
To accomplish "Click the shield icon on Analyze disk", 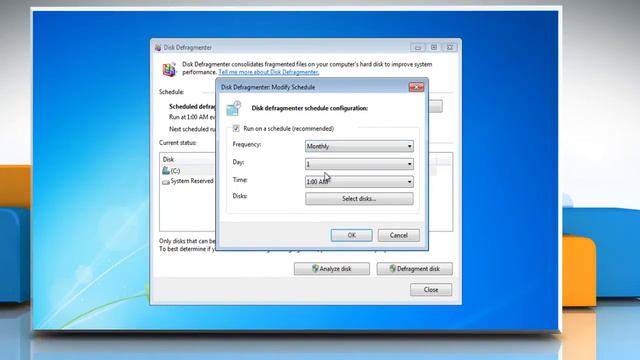I will (315, 268).
